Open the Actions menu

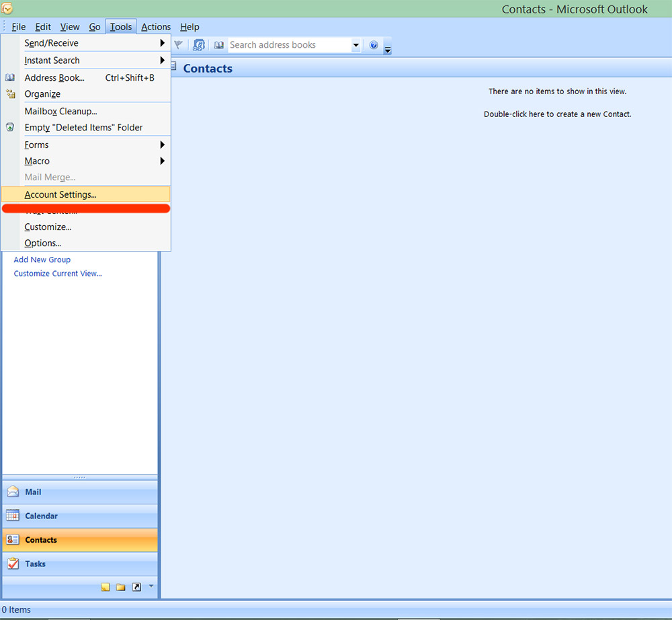[x=156, y=27]
